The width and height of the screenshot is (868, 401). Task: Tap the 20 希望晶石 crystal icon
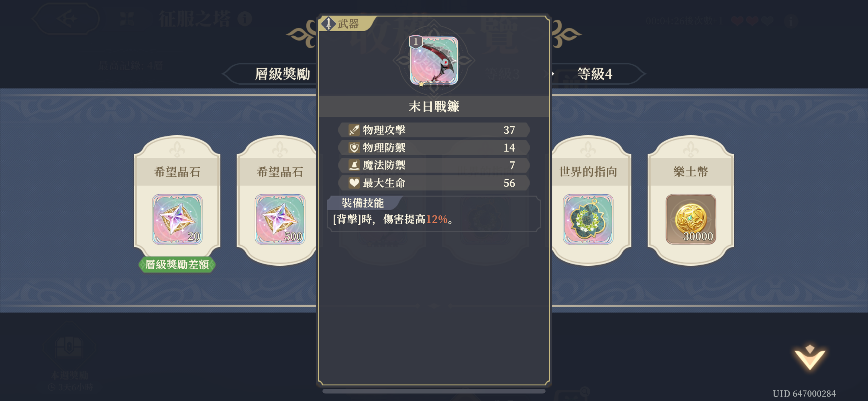[177, 219]
